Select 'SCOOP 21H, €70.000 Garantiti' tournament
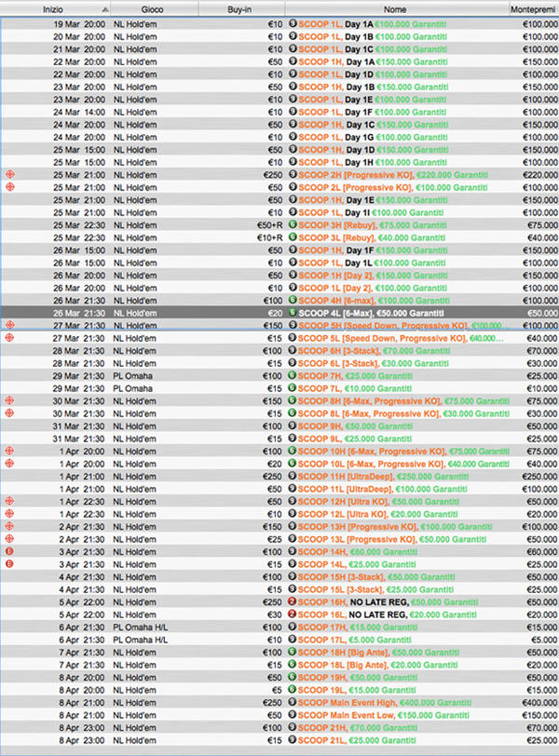The image size is (559, 756). (358, 728)
